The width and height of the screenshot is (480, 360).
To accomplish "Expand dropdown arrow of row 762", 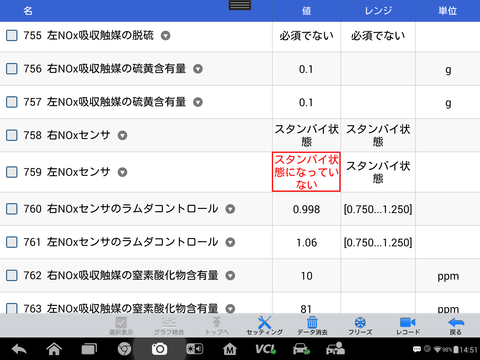I will 230,276.
